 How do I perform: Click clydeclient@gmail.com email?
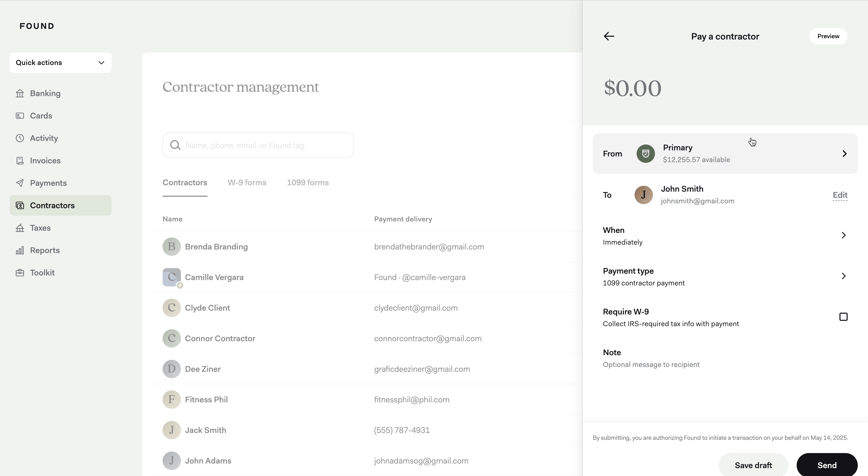point(416,308)
